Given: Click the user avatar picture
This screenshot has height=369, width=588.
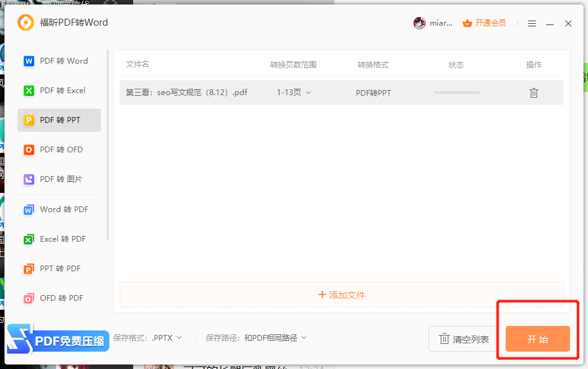Looking at the screenshot, I should [x=419, y=23].
